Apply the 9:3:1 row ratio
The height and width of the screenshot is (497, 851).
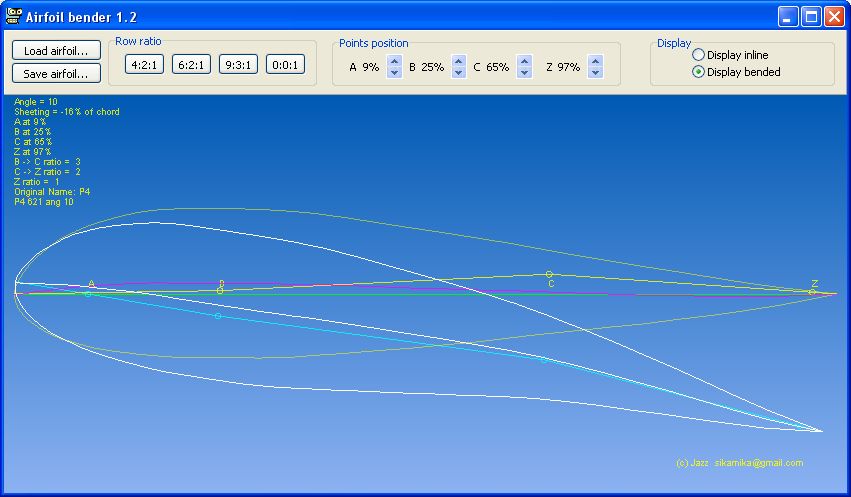pyautogui.click(x=238, y=65)
